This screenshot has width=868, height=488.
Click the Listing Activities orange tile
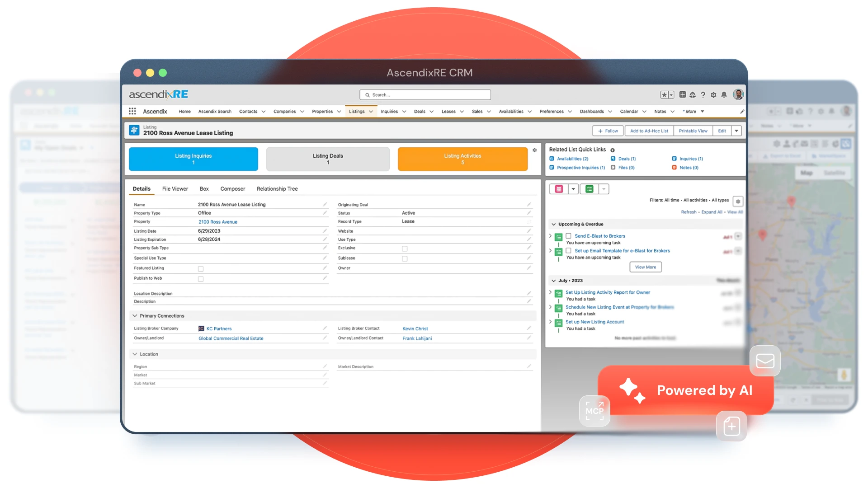coord(462,159)
